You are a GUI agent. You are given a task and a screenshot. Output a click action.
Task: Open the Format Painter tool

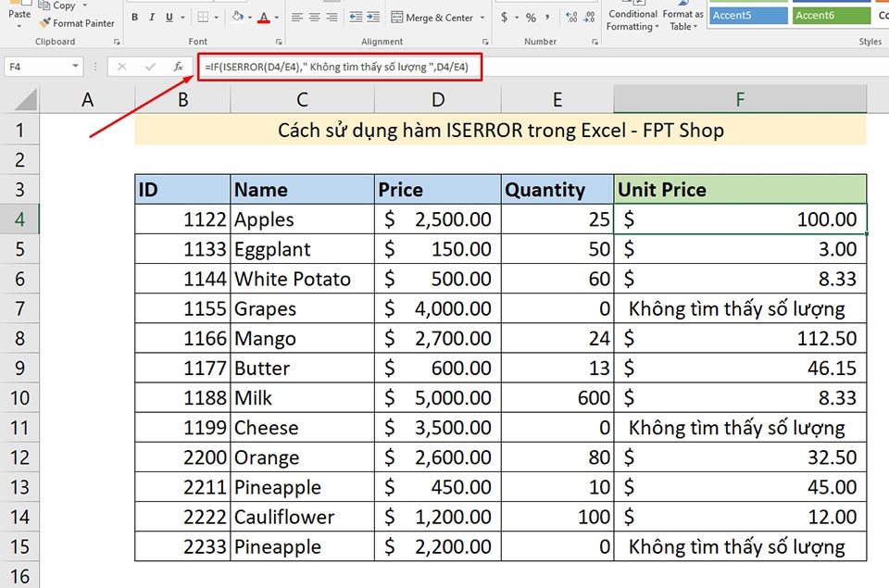pyautogui.click(x=77, y=23)
